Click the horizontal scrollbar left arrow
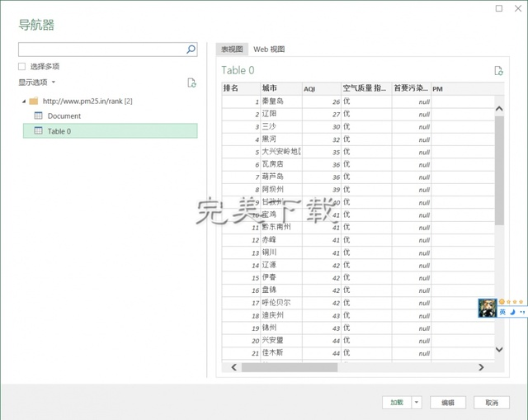 point(234,367)
